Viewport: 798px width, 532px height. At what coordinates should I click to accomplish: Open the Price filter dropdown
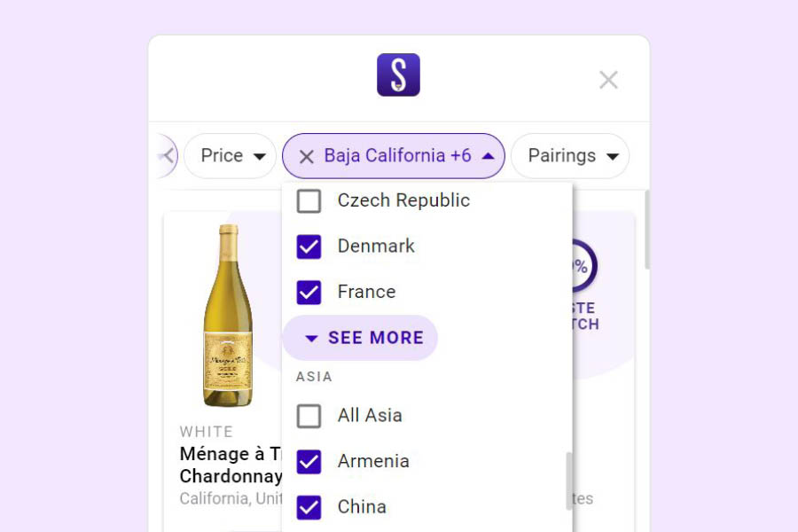tap(230, 156)
